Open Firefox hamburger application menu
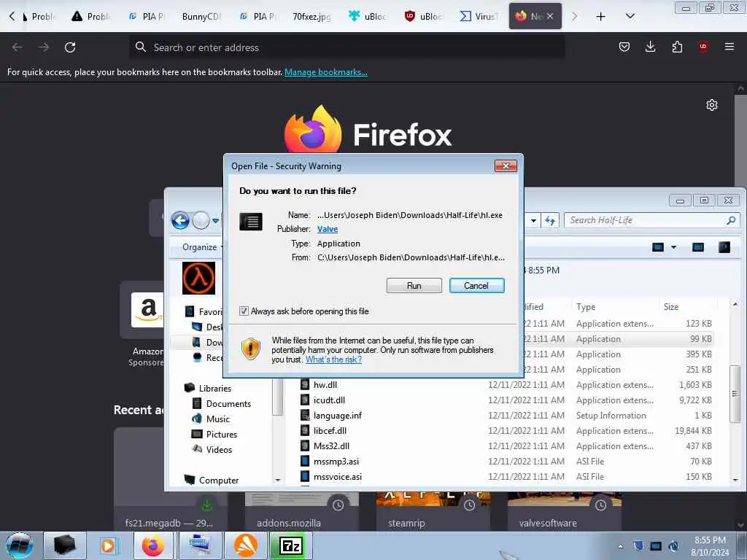 click(x=729, y=47)
